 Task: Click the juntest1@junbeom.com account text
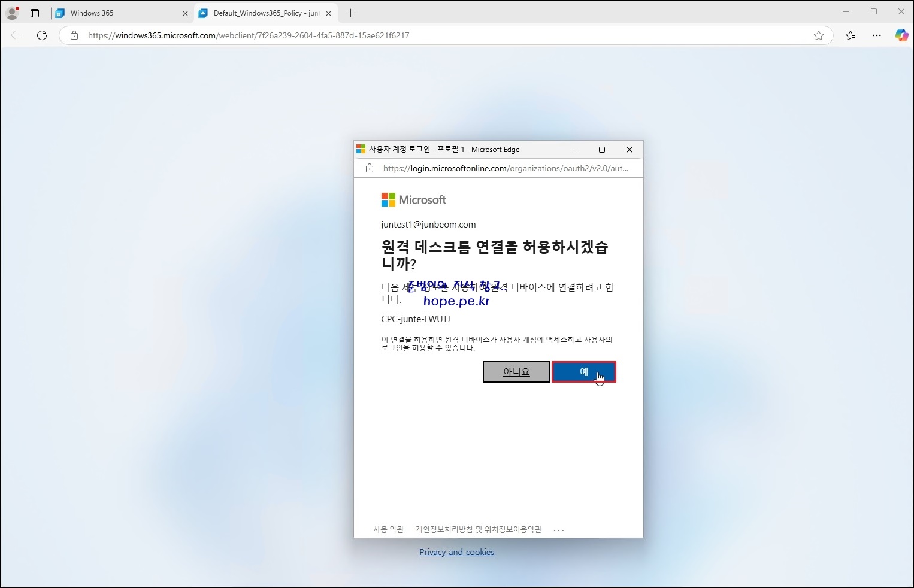click(x=428, y=225)
